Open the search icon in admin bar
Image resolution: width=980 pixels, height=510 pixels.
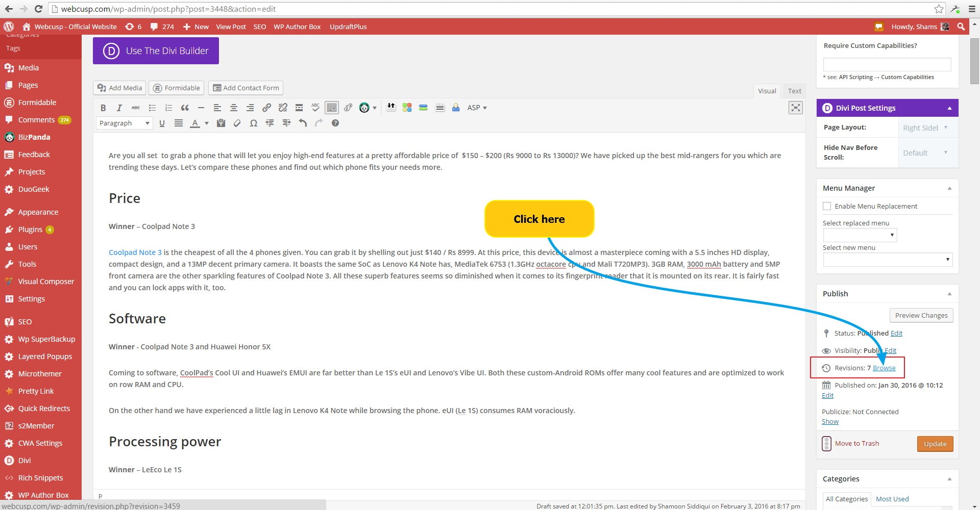pos(961,27)
